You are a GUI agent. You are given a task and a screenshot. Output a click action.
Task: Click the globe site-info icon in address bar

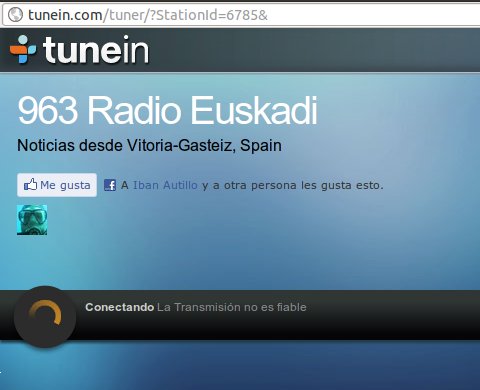pos(15,15)
